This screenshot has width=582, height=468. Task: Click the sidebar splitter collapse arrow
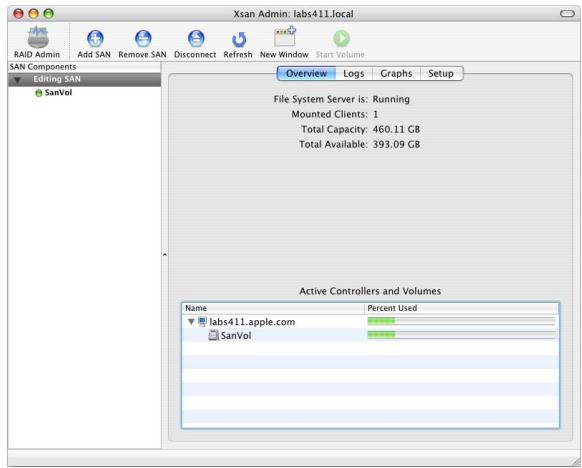coord(164,255)
